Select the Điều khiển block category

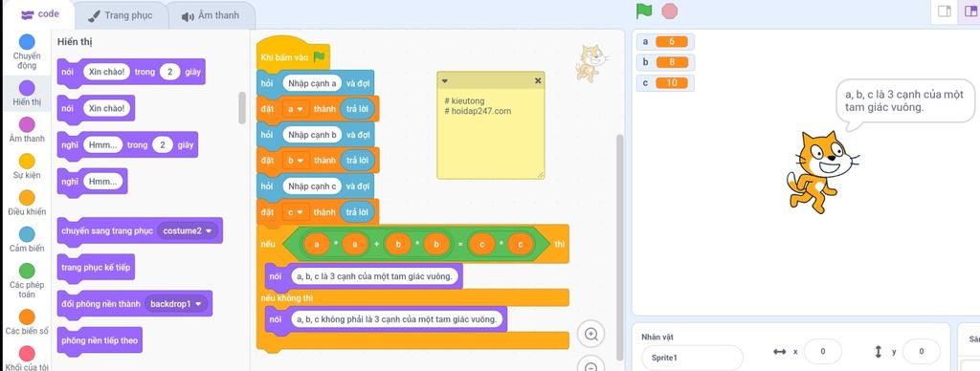26,203
